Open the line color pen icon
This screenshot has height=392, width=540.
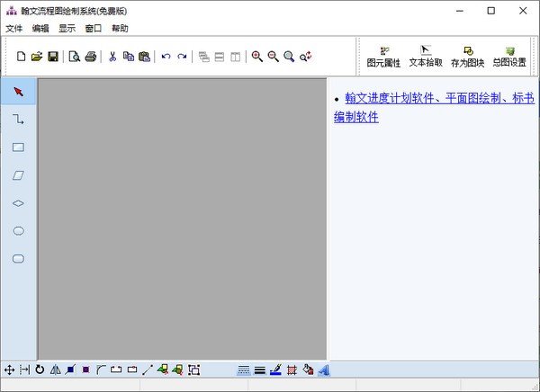point(275,370)
